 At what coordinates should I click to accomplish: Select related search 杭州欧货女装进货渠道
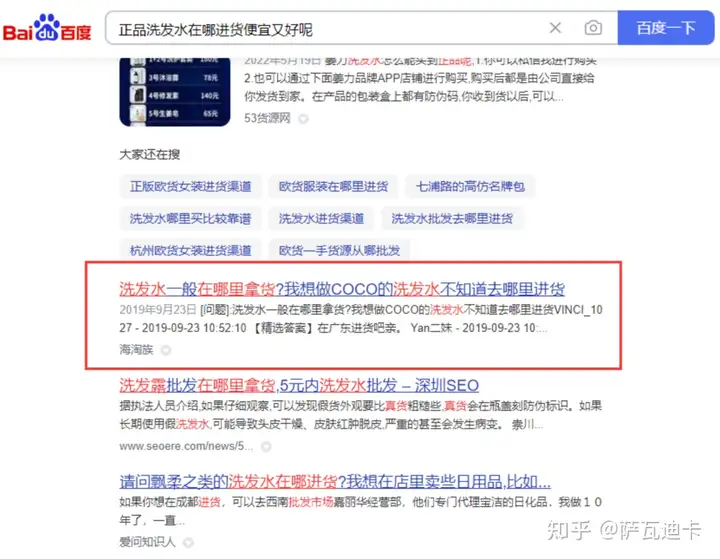191,250
